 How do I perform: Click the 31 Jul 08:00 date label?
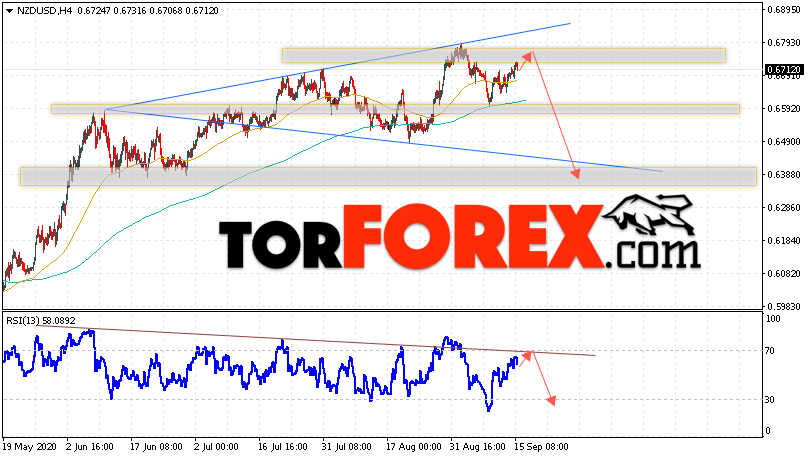point(346,447)
